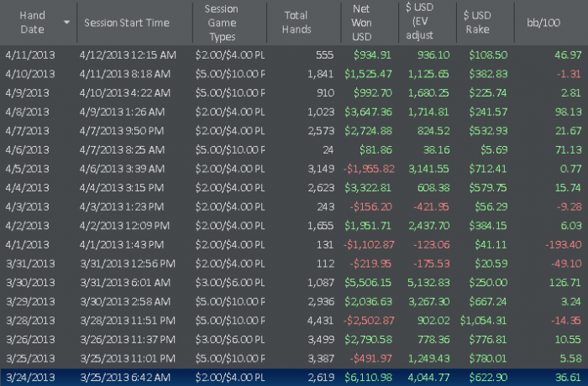Select the session starting 4/1/2013 1:43 PM

click(118, 243)
